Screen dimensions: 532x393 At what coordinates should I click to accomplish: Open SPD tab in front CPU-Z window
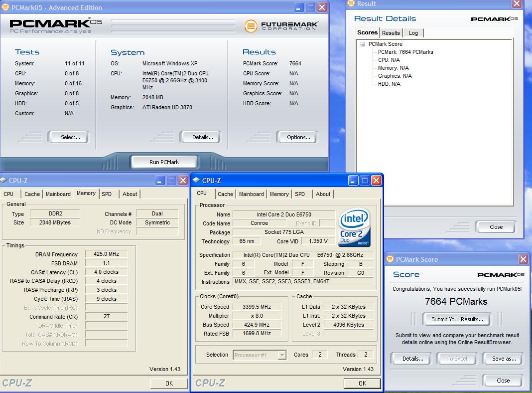pyautogui.click(x=299, y=194)
